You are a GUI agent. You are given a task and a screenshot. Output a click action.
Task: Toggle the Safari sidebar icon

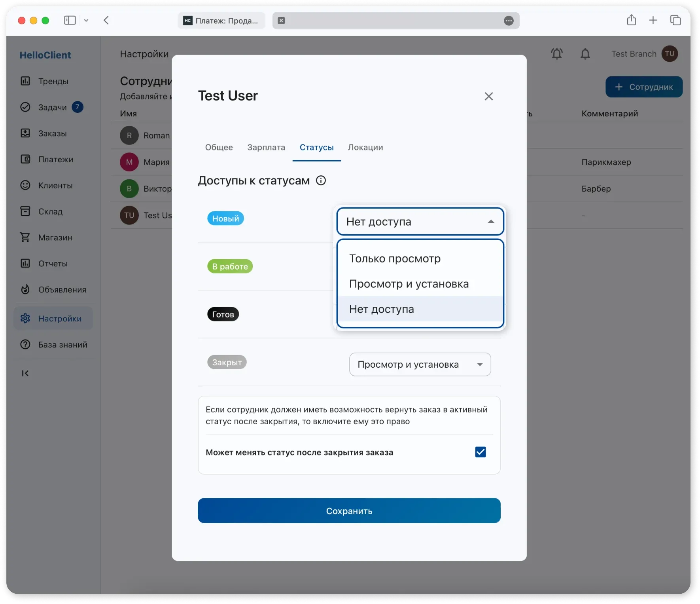click(x=70, y=20)
